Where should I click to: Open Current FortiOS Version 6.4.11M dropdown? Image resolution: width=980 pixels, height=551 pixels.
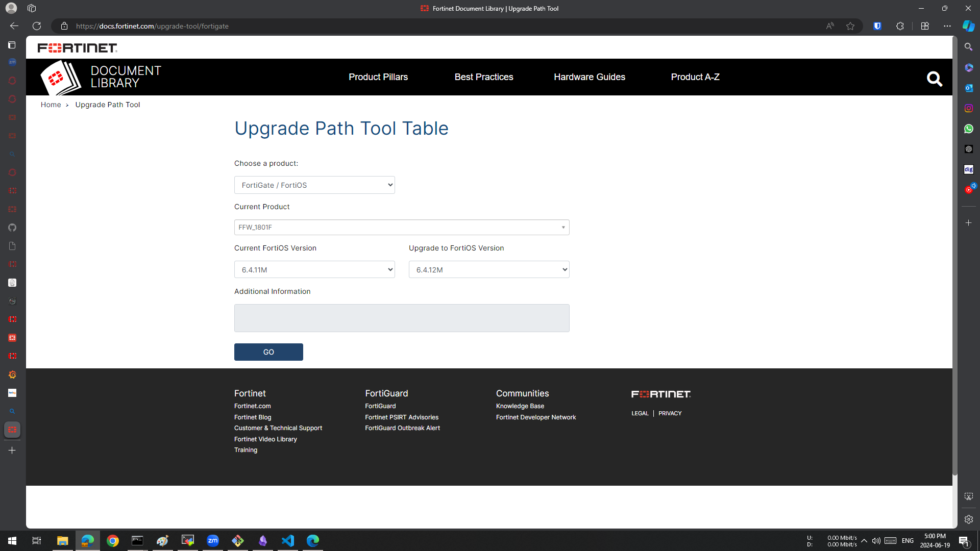[x=314, y=269]
